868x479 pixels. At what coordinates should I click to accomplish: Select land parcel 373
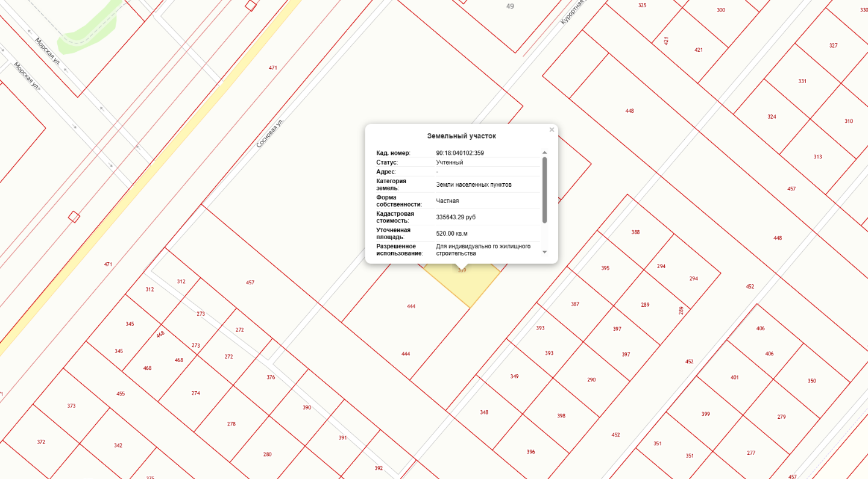coord(71,406)
